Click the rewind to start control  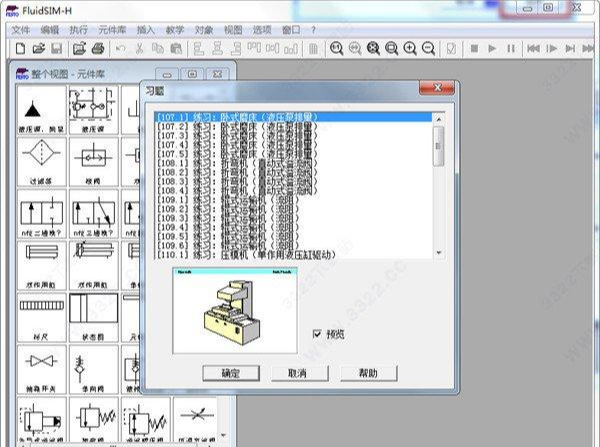click(533, 49)
